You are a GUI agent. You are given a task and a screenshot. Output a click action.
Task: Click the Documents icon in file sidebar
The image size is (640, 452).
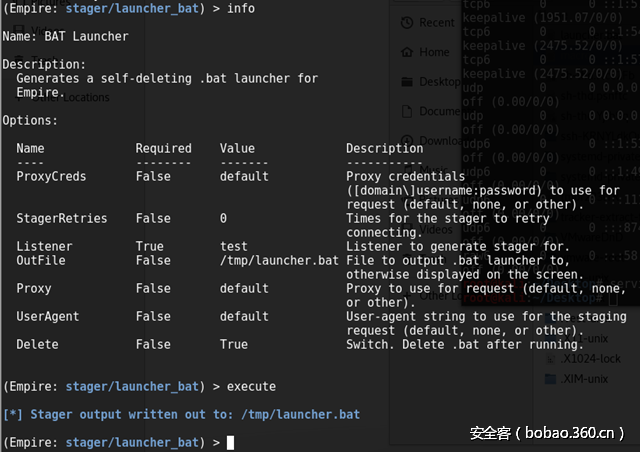point(408,111)
